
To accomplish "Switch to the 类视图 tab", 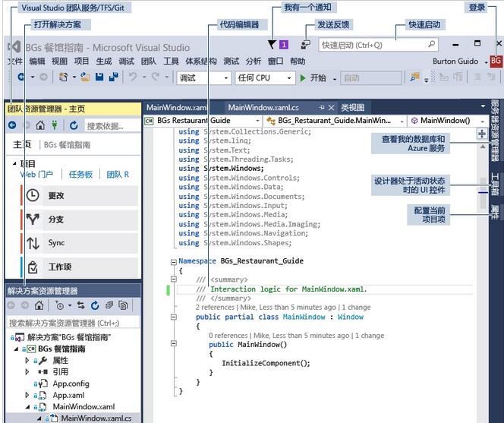I will 353,107.
